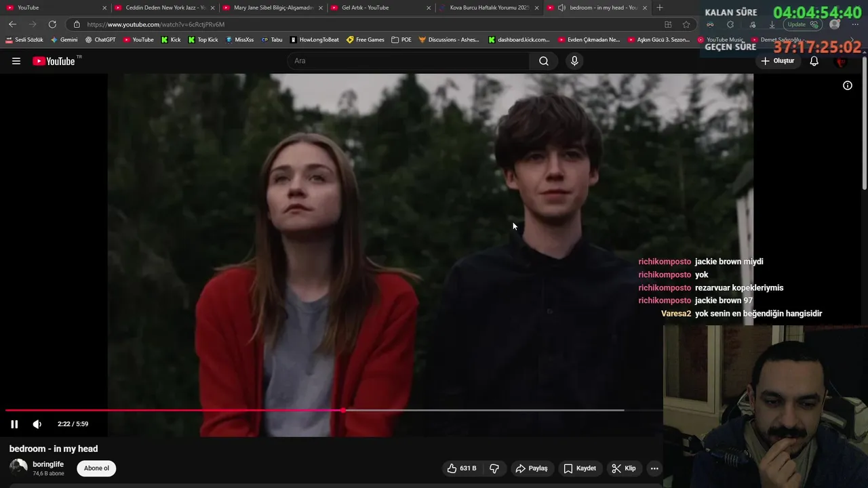Open browser three-dot settings menu
868x488 pixels.
(855, 24)
